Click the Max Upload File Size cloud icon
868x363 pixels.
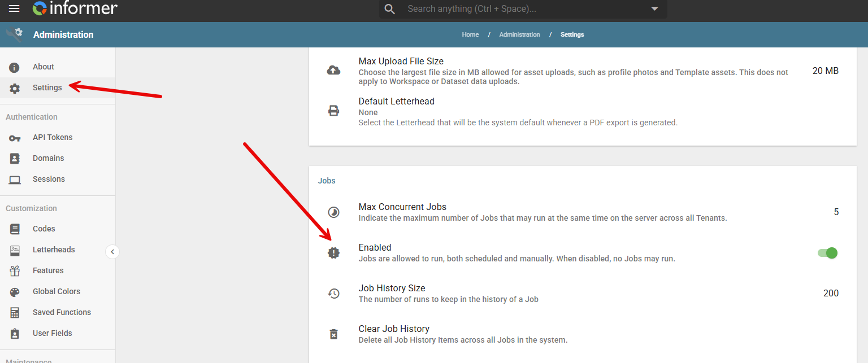pos(334,71)
